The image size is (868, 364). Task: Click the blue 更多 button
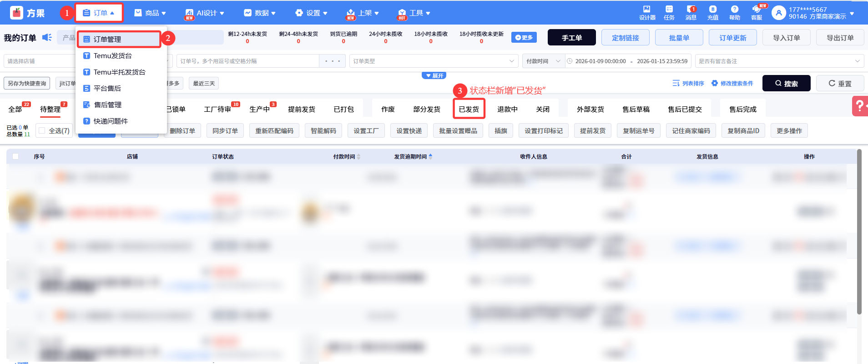point(524,37)
